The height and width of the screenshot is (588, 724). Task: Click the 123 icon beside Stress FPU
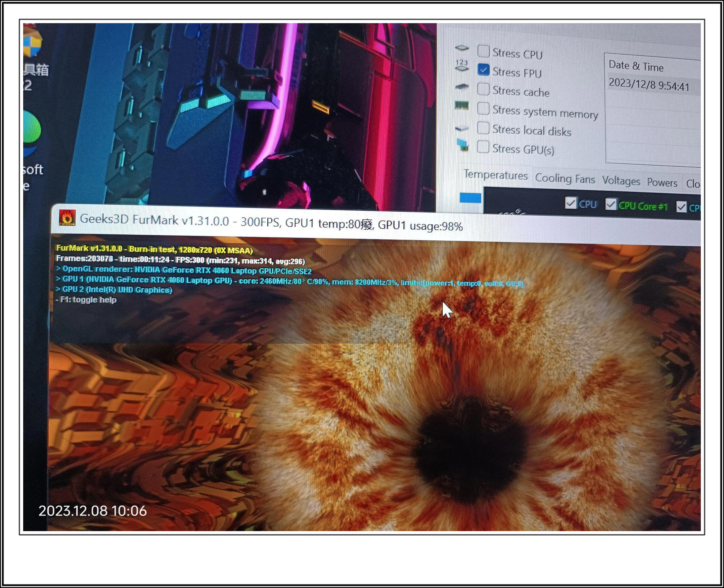coord(462,65)
